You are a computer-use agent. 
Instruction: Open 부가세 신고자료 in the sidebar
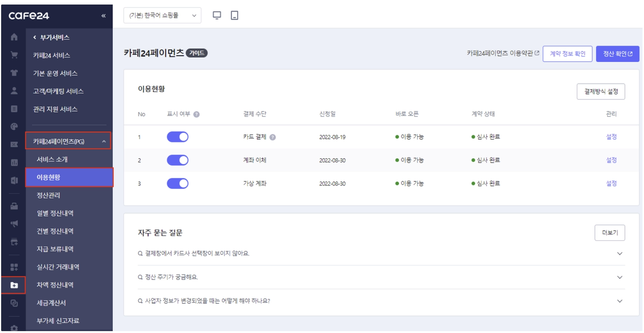click(x=58, y=321)
